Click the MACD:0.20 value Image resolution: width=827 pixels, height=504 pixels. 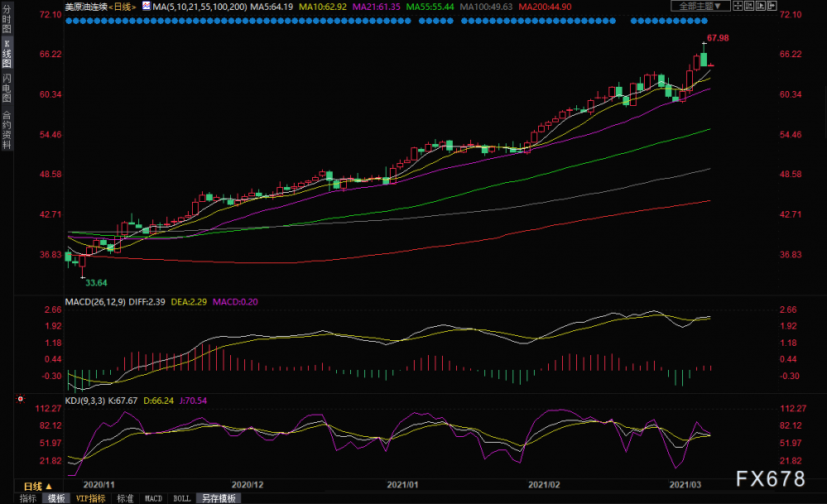tap(235, 302)
